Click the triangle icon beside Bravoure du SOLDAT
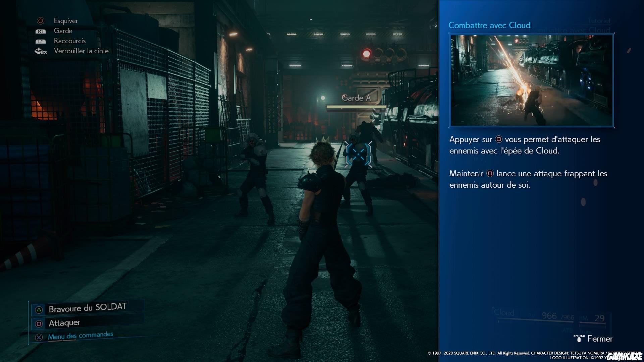Image resolution: width=644 pixels, height=362 pixels. point(39,310)
